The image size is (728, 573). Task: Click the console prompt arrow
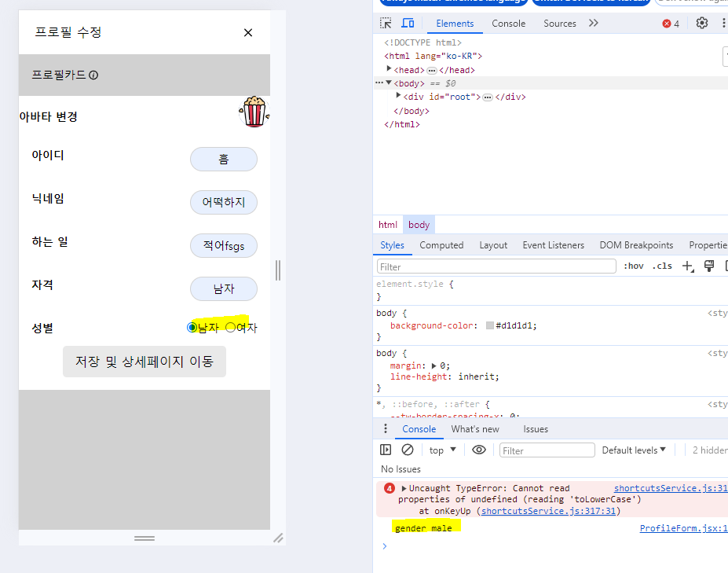tap(385, 546)
